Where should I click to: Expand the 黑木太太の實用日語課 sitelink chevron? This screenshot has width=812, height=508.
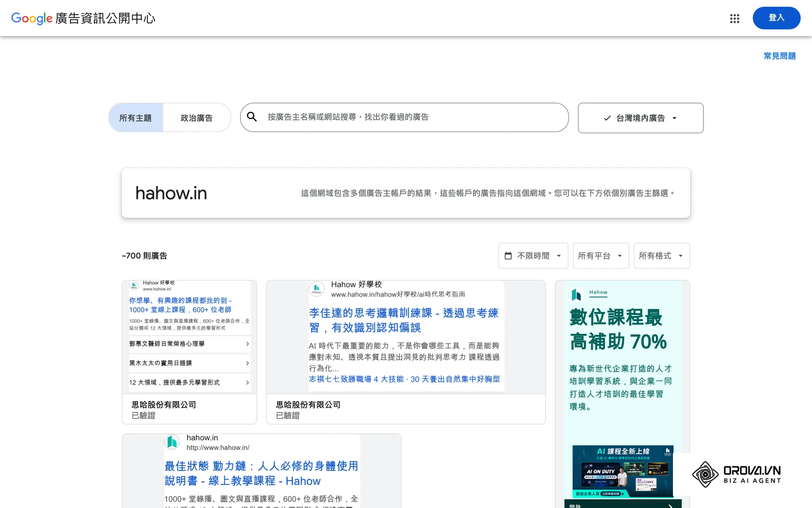pos(247,363)
